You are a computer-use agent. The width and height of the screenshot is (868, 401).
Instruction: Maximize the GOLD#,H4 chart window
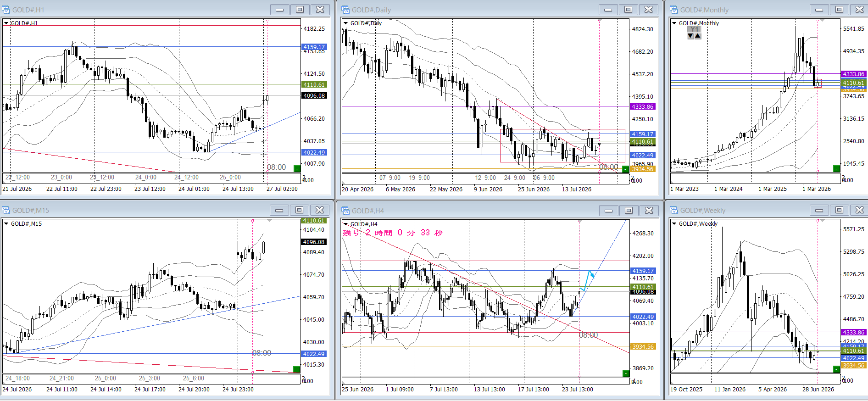(629, 211)
